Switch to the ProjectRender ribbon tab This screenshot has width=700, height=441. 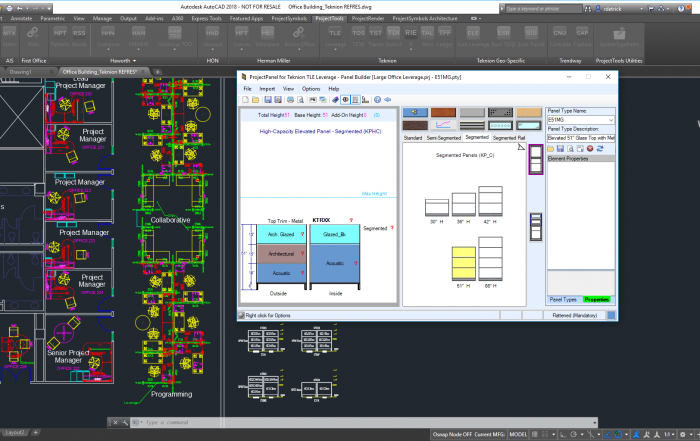368,18
